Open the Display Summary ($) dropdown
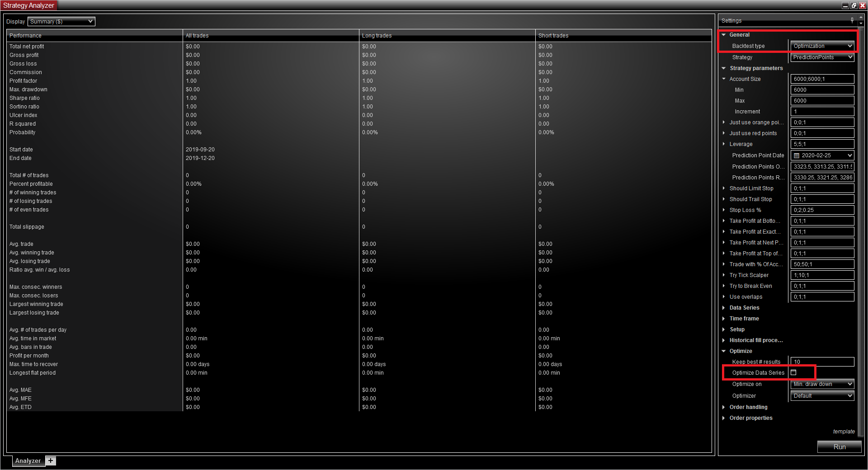The width and height of the screenshot is (868, 470). [61, 21]
